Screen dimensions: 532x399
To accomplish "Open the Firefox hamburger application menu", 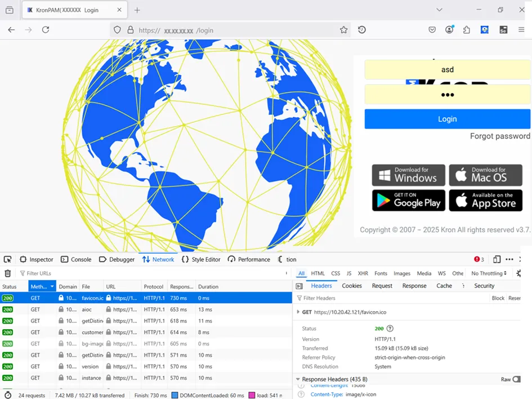I will [521, 30].
